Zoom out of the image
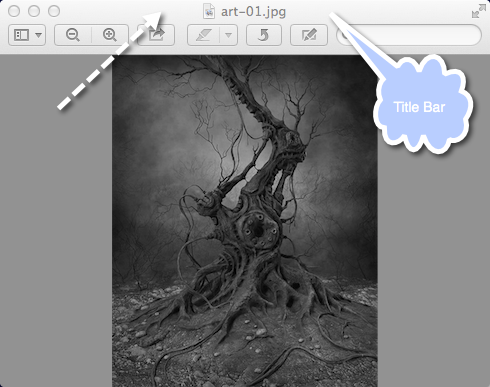 [x=73, y=35]
